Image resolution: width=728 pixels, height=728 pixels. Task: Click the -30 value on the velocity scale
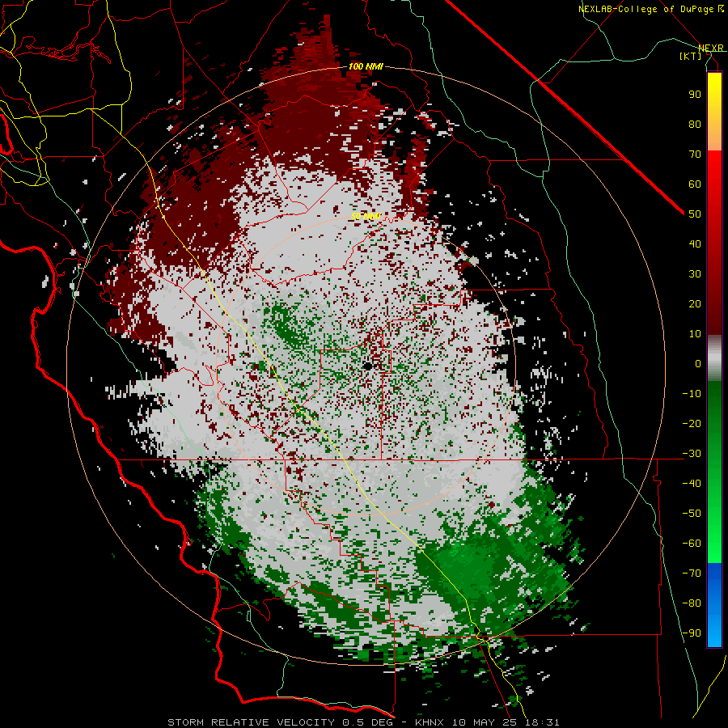click(x=692, y=454)
